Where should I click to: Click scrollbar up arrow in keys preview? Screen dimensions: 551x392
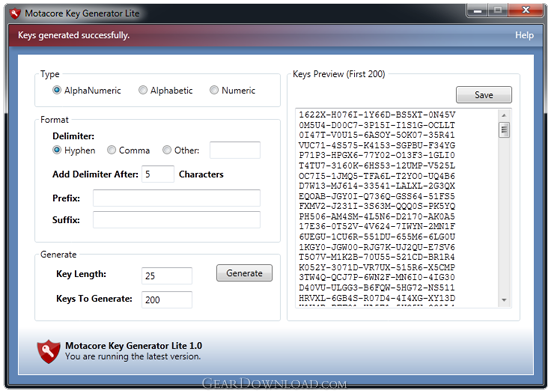[x=504, y=115]
